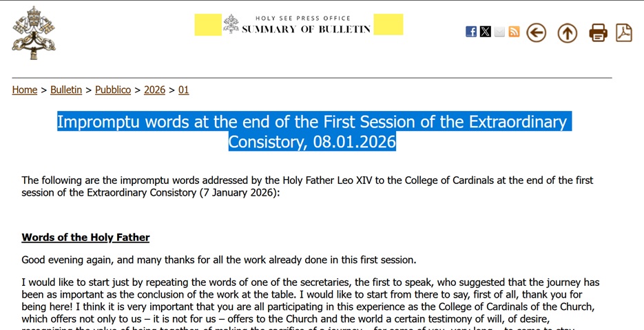Click the right yellow square in header
This screenshot has height=330, width=644.
click(x=388, y=24)
